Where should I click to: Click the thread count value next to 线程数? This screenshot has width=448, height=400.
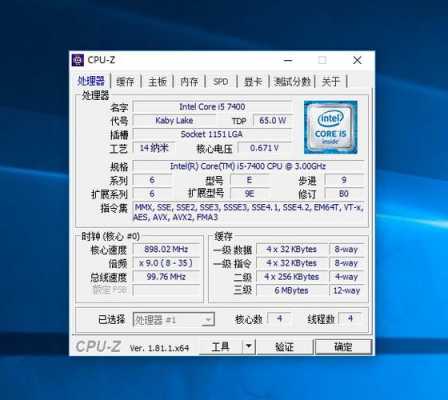(350, 319)
